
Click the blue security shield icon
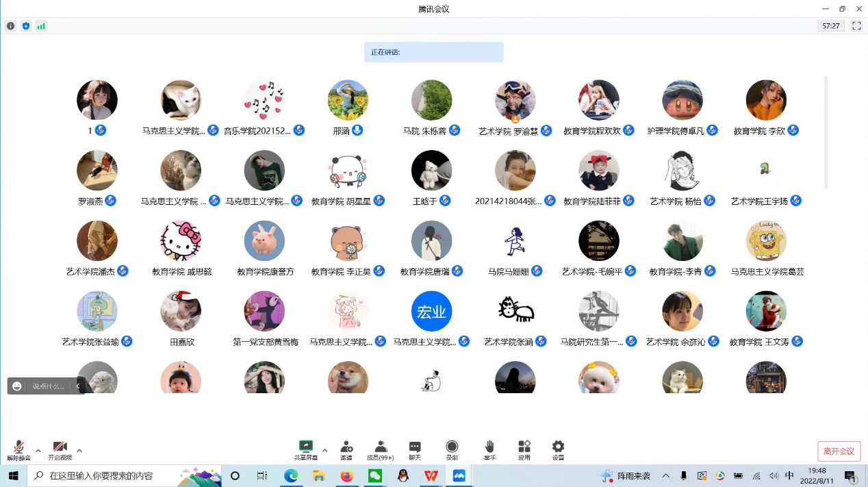(26, 26)
